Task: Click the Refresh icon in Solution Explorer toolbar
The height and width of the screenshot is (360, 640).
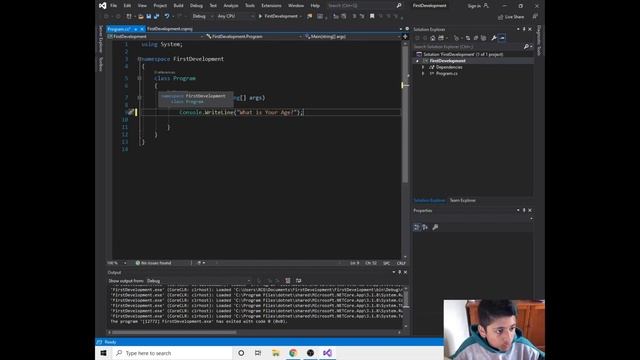Action: click(x=468, y=38)
